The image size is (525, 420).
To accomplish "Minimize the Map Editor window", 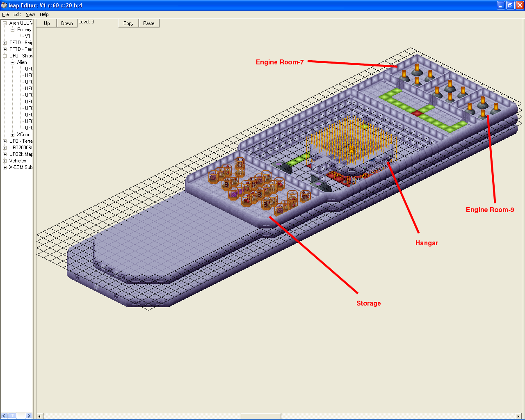I will pos(501,5).
